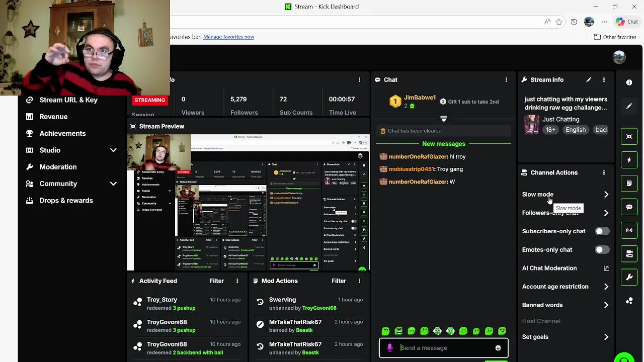Expand the Studio sidebar section
Viewport: 644px width, 362px height.
coord(113,150)
